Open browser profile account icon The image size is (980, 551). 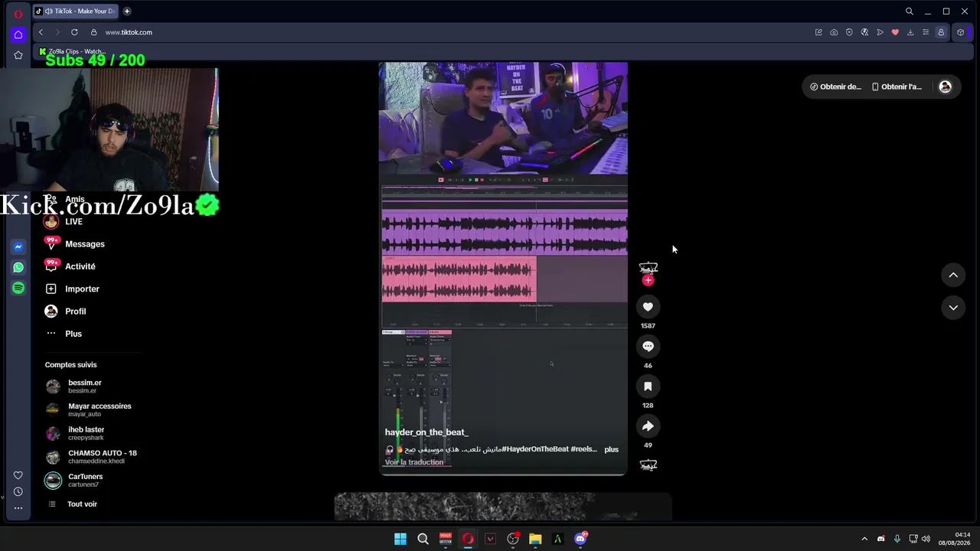pyautogui.click(x=941, y=32)
